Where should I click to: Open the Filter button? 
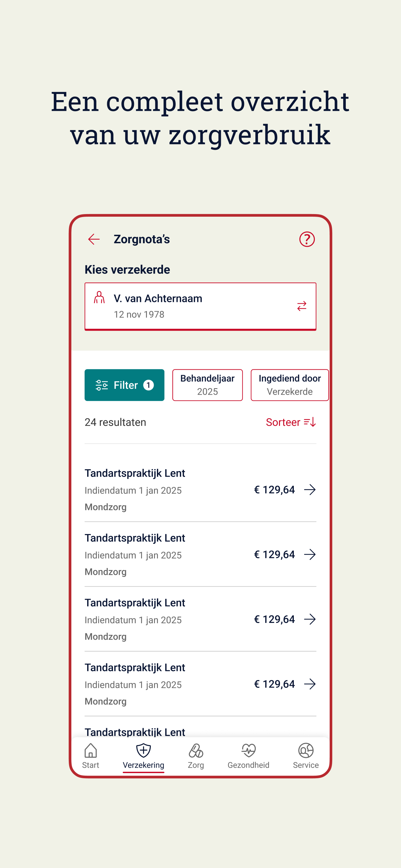(x=124, y=385)
